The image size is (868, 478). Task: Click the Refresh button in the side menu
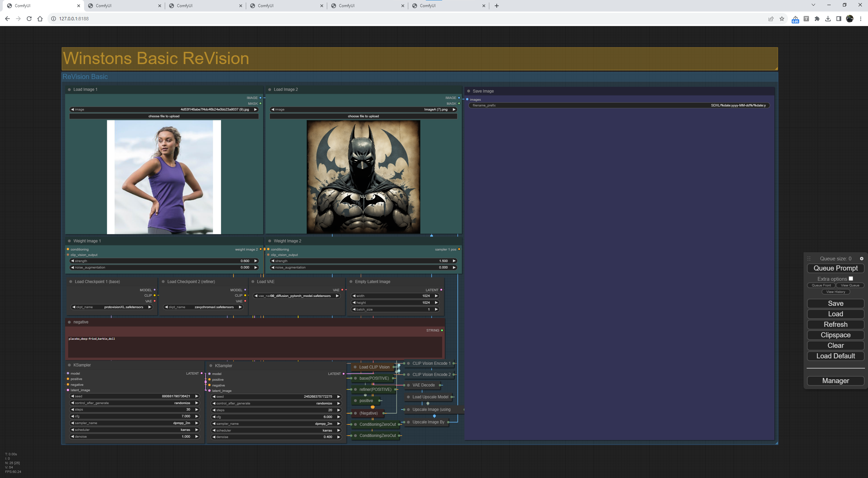(835, 324)
